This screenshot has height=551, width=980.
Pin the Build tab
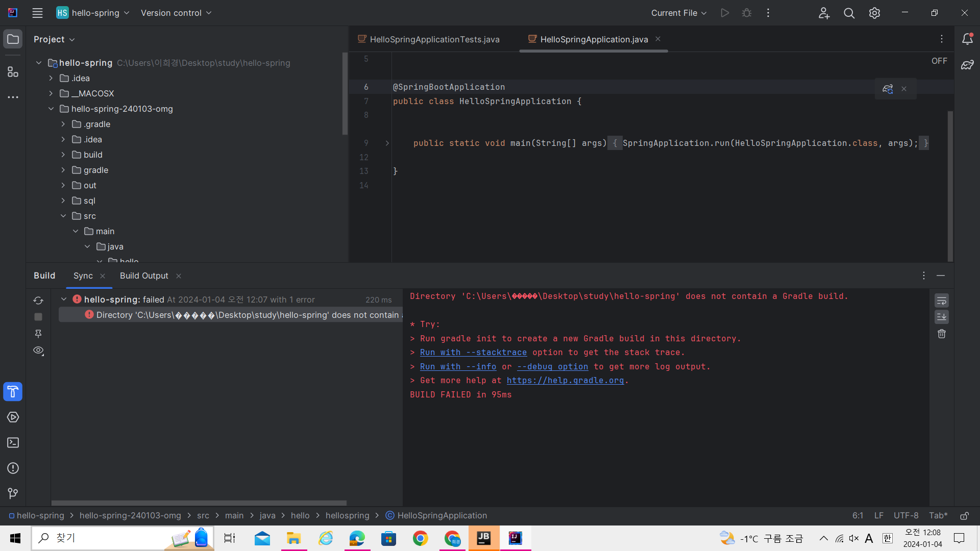click(x=38, y=334)
